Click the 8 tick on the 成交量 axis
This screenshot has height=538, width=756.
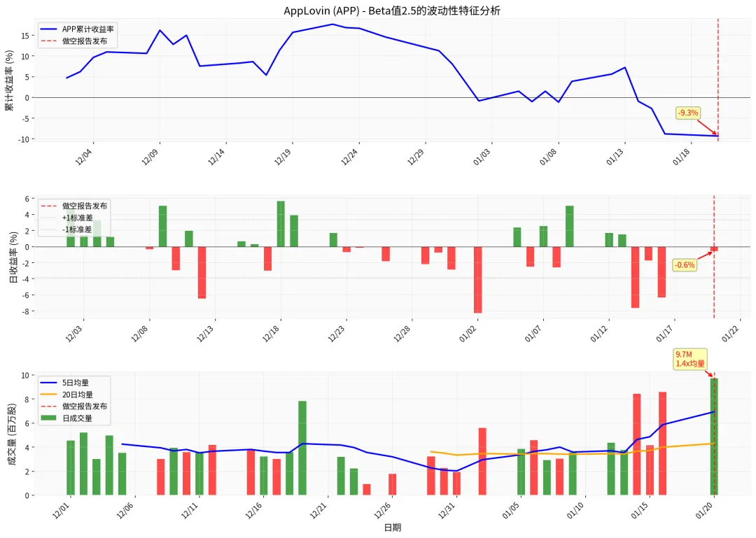27,399
